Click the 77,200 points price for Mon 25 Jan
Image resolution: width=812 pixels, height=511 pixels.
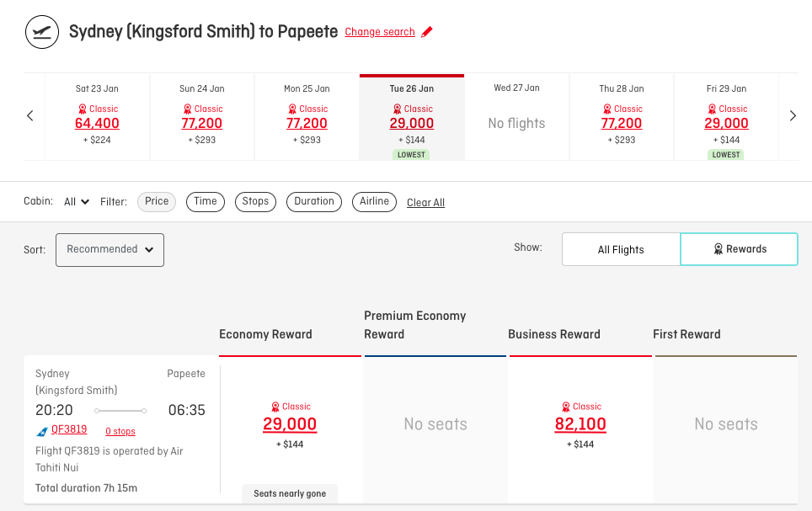point(307,123)
